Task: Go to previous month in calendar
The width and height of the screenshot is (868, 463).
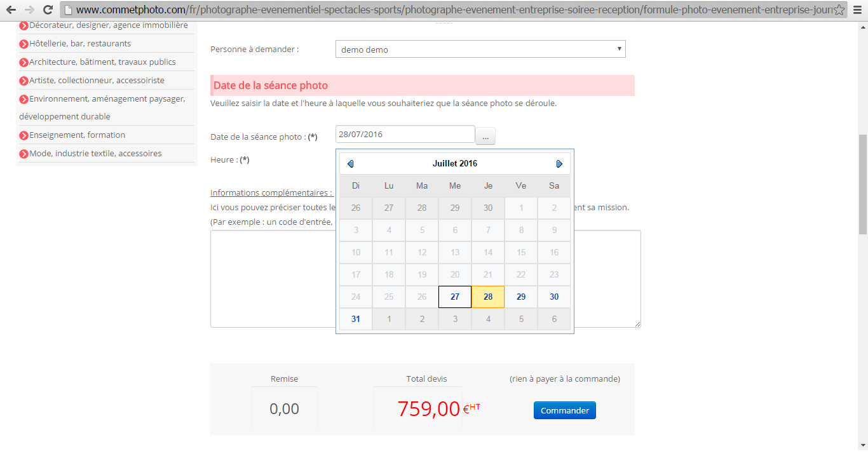Action: [x=350, y=164]
